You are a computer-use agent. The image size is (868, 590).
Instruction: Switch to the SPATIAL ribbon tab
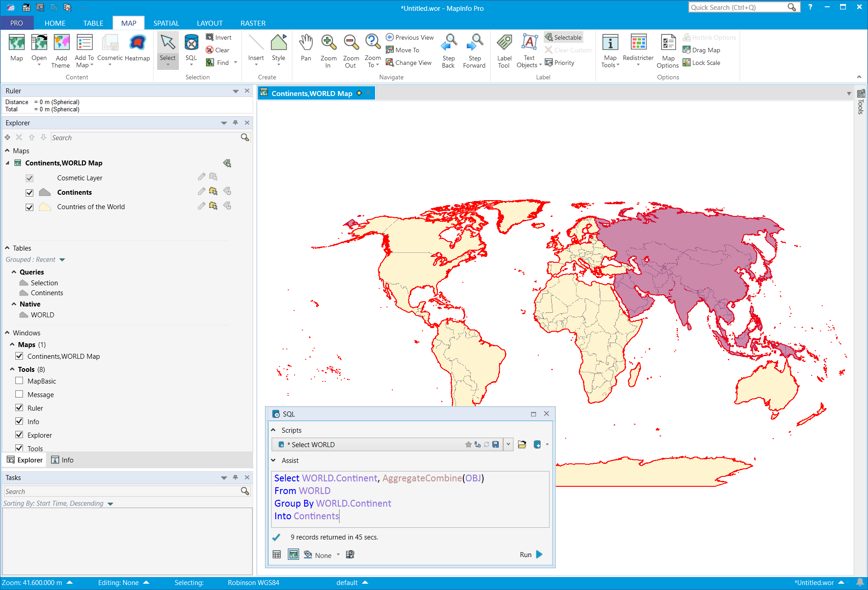pos(166,23)
